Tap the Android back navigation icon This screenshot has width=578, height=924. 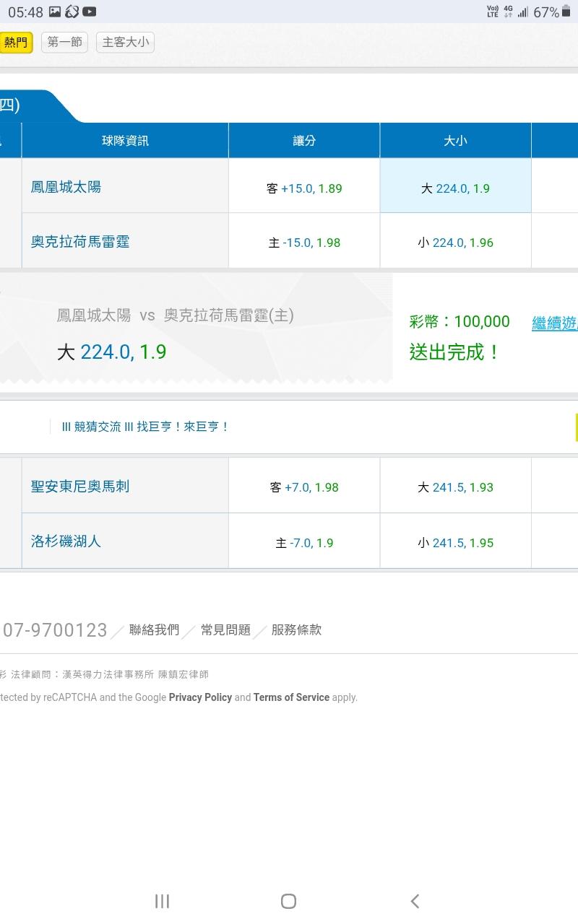(x=415, y=901)
